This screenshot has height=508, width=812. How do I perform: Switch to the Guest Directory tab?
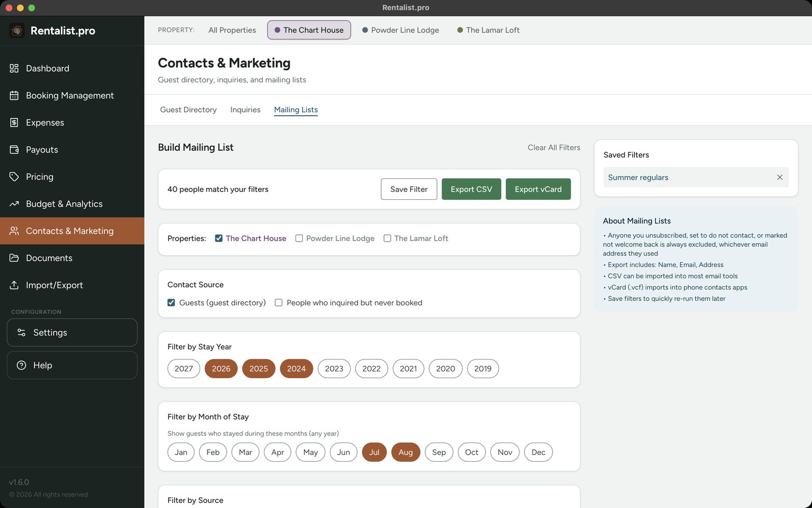point(188,110)
